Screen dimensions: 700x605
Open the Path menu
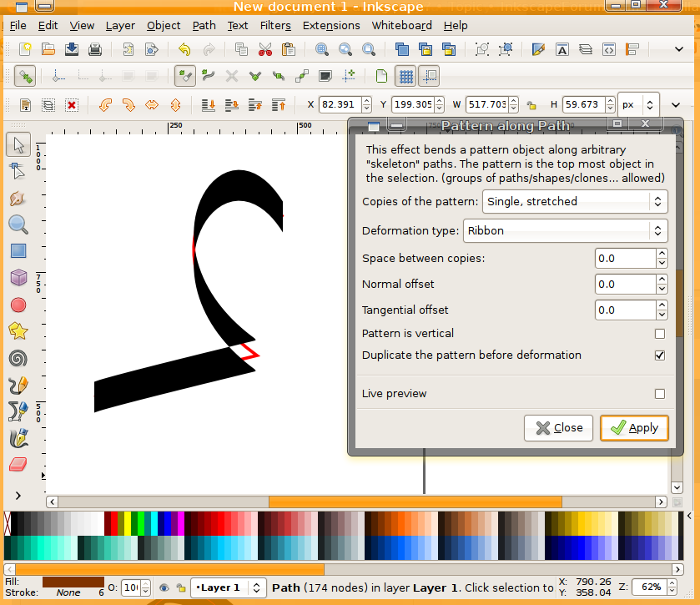[x=204, y=26]
